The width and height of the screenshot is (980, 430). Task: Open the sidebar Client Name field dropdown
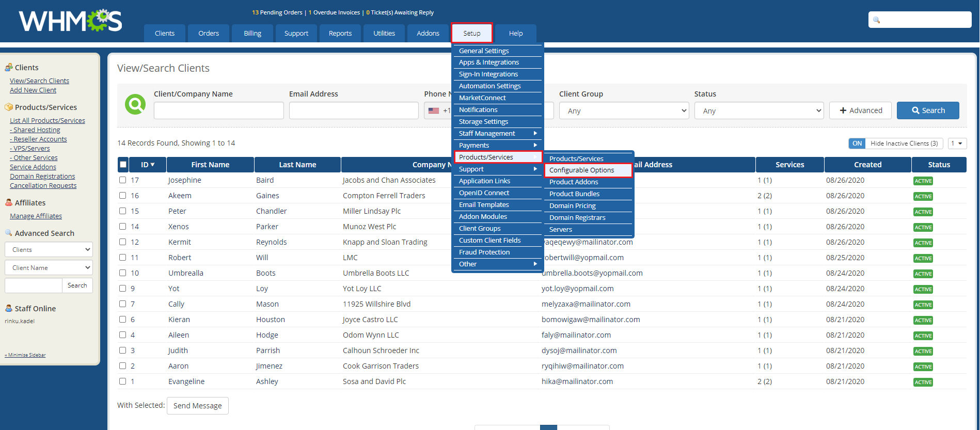(x=49, y=267)
